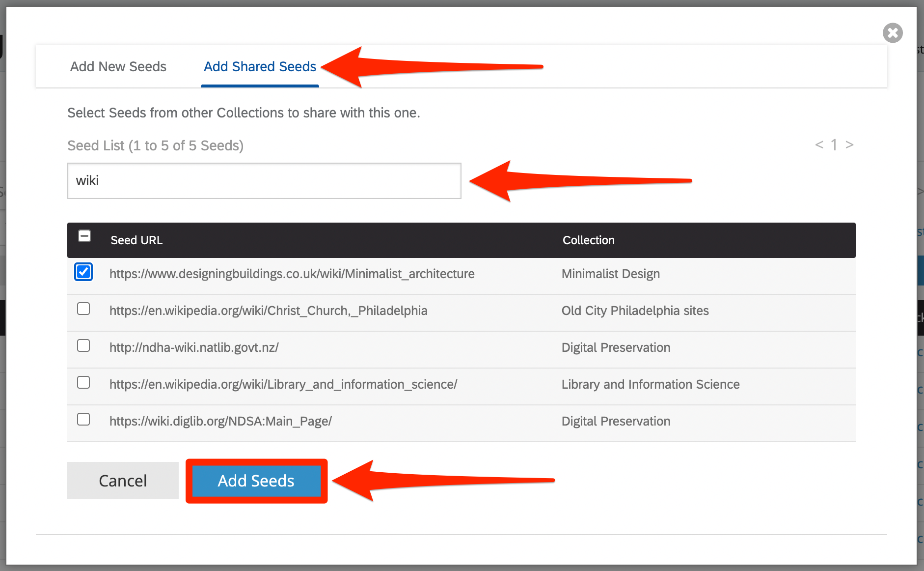
Task: Go to next page of seed list
Action: pos(849,144)
